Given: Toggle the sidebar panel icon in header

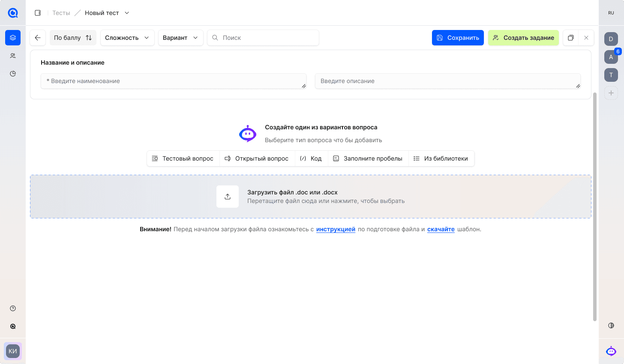Looking at the screenshot, I should 38,13.
